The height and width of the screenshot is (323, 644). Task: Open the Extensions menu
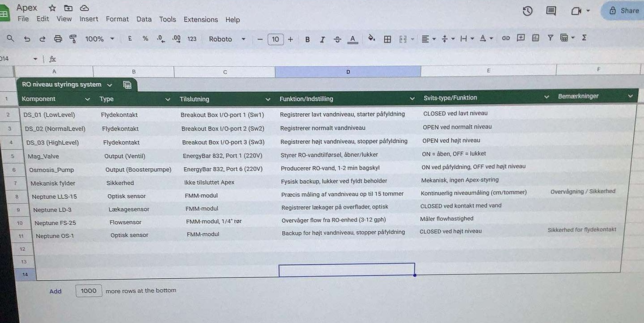pyautogui.click(x=201, y=20)
